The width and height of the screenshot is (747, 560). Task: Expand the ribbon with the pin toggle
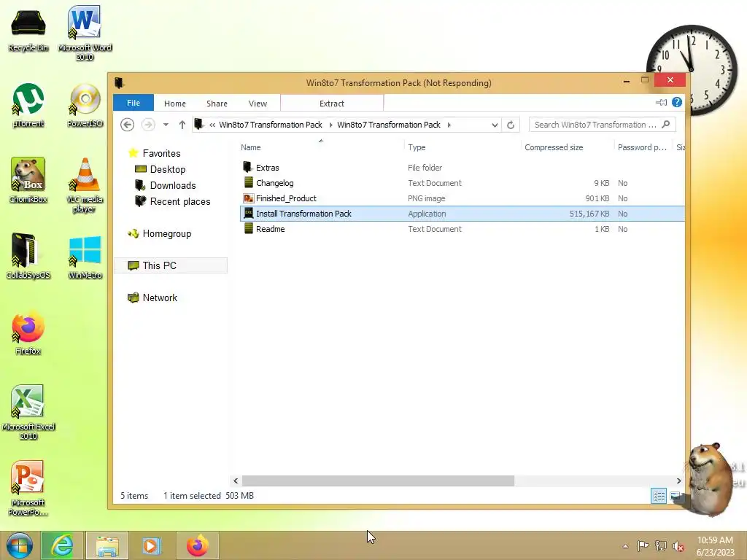661,102
